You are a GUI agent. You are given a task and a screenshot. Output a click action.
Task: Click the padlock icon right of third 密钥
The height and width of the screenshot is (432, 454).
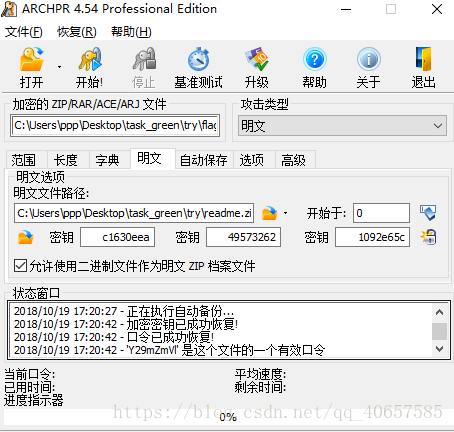click(x=428, y=237)
